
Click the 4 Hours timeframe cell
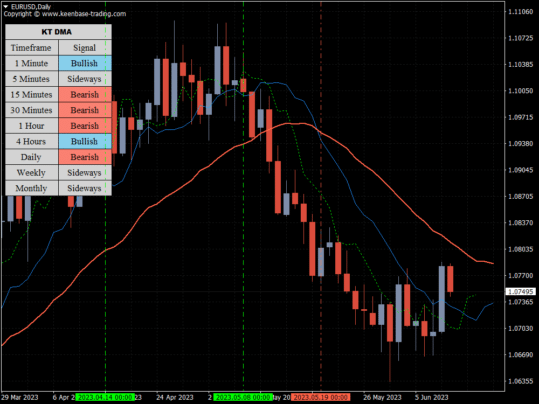[x=32, y=141]
